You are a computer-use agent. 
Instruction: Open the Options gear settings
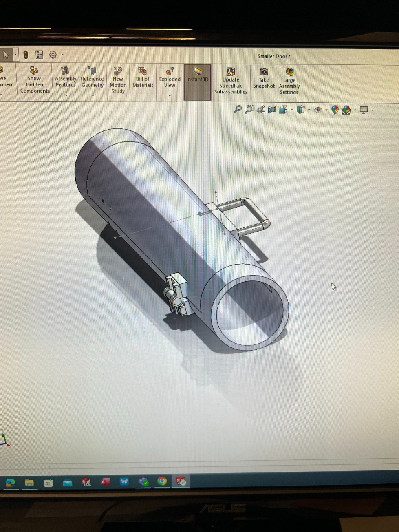(x=53, y=55)
